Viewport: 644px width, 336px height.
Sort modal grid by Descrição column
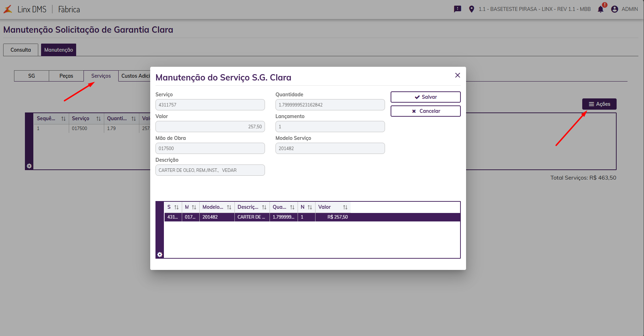pyautogui.click(x=264, y=207)
